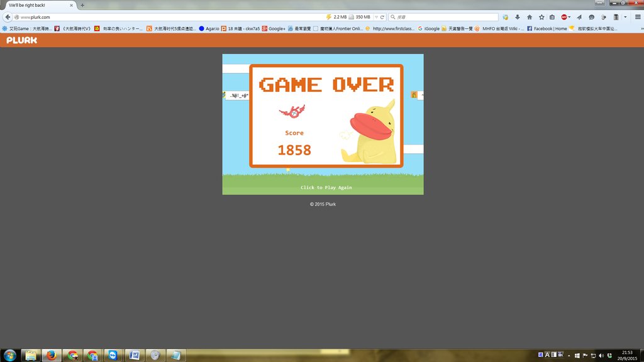Image resolution: width=644 pixels, height=362 pixels.
Task: Open Microsoft Word from the taskbar
Action: (135, 355)
